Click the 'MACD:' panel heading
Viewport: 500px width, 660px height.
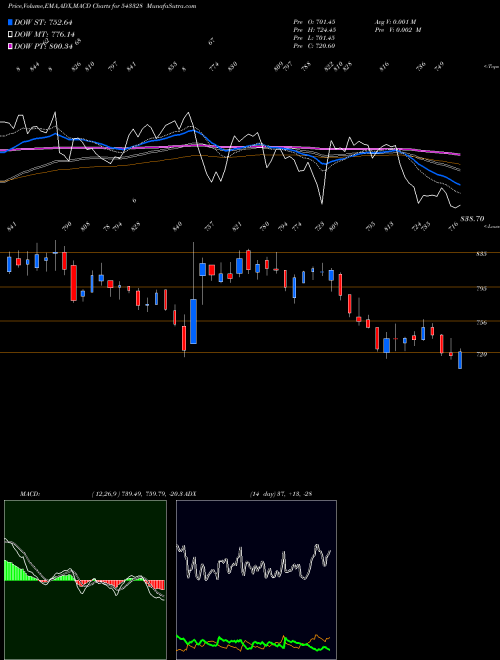tap(30, 494)
